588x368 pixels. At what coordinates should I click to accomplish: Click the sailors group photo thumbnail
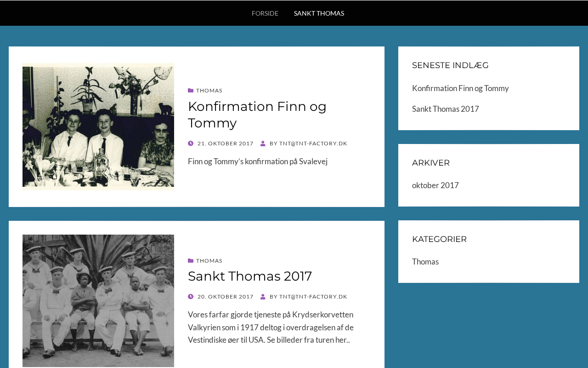[98, 301]
